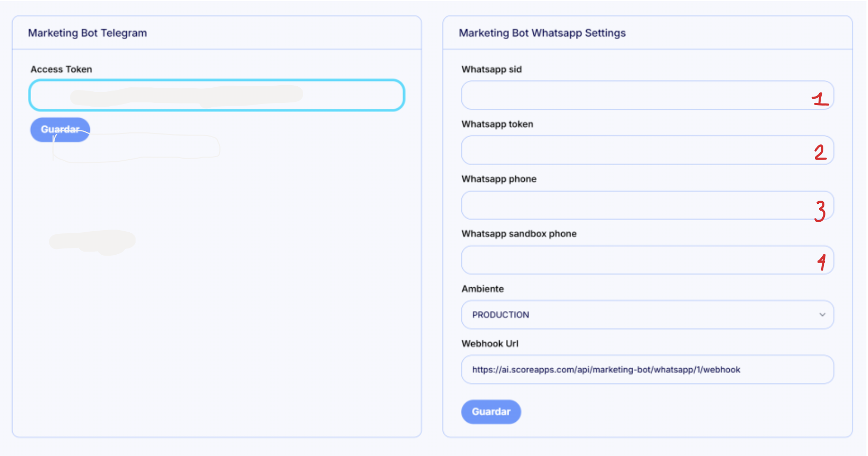Select the Whatsapp phone input box
The width and height of the screenshot is (868, 456).
coord(631,205)
